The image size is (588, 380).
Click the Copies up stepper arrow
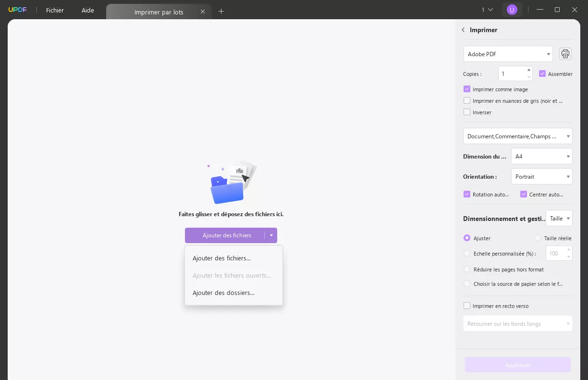coord(529,70)
